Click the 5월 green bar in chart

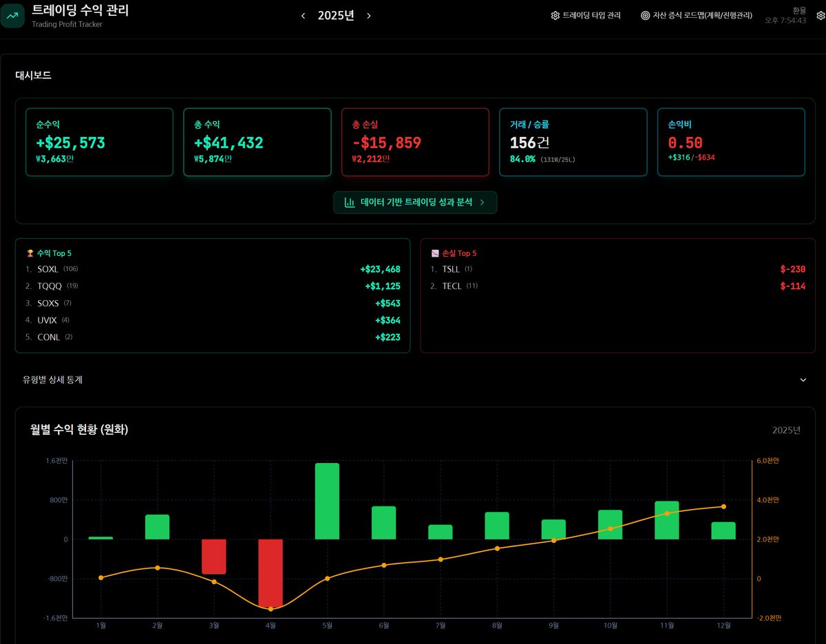coord(327,501)
